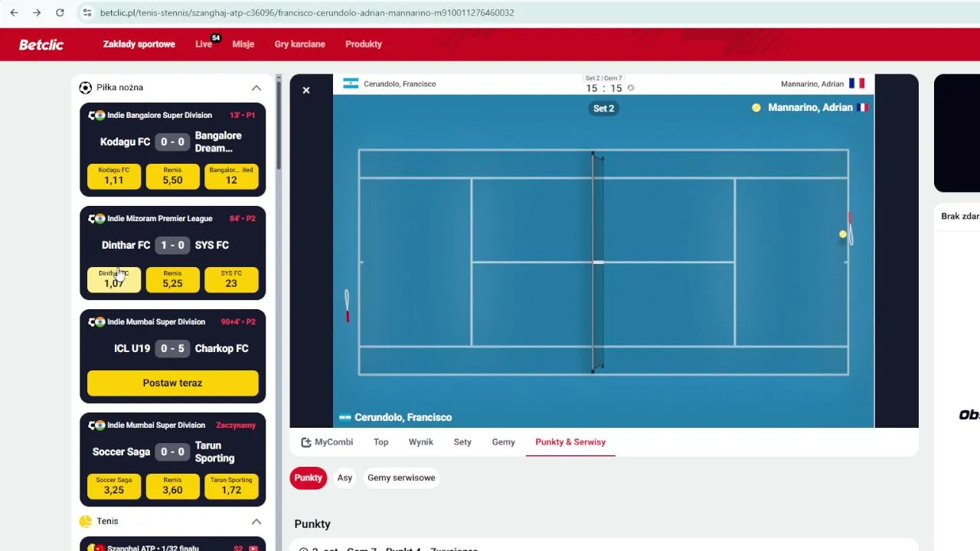Bet on SYS FC at 23

coord(231,279)
